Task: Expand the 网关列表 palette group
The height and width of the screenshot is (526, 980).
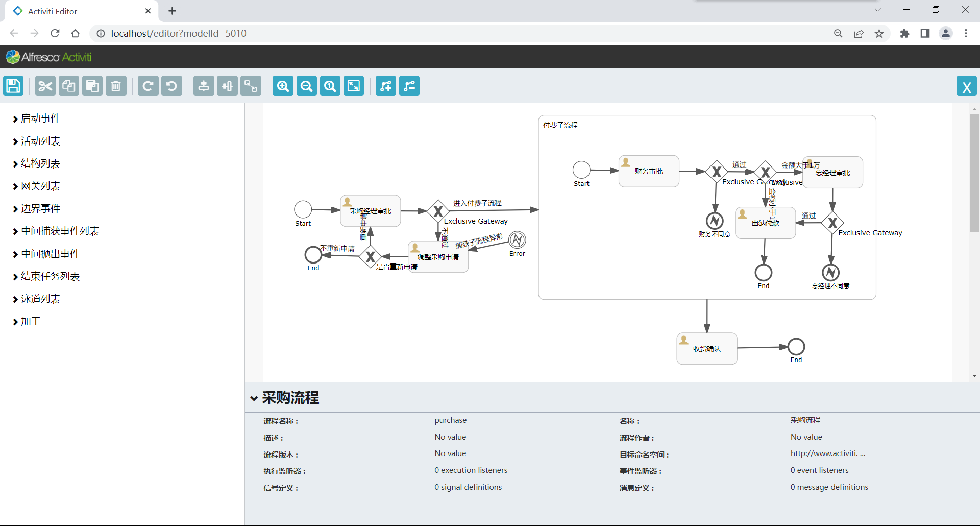Action: tap(36, 186)
